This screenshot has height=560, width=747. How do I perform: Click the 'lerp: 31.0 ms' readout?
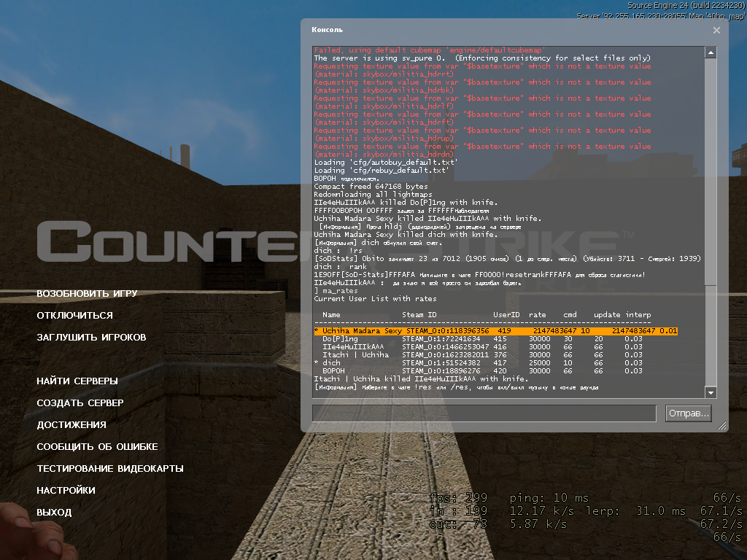635,511
